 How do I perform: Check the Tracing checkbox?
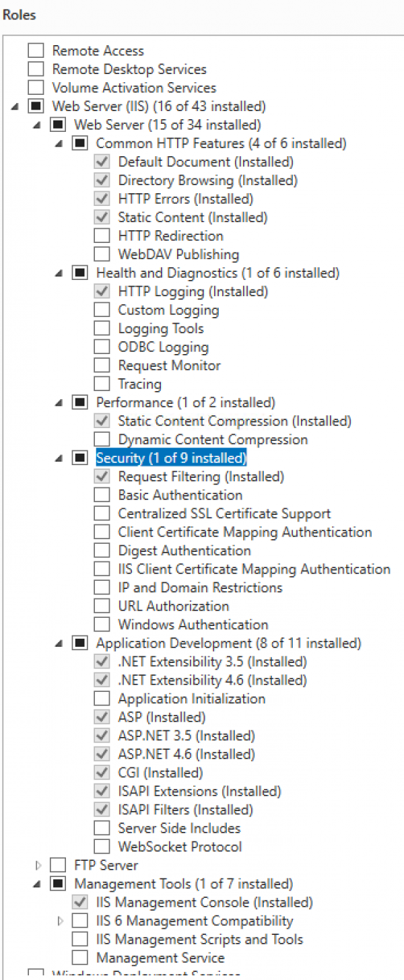pos(102,384)
